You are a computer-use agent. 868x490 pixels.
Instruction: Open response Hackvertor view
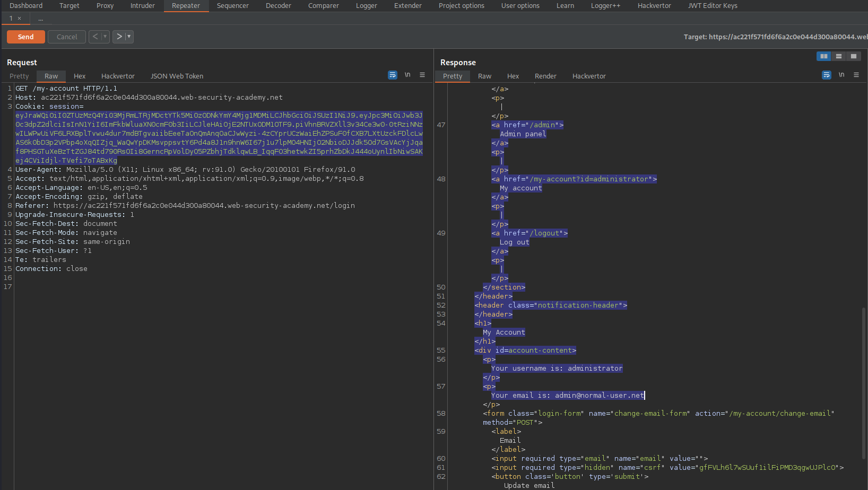[589, 76]
